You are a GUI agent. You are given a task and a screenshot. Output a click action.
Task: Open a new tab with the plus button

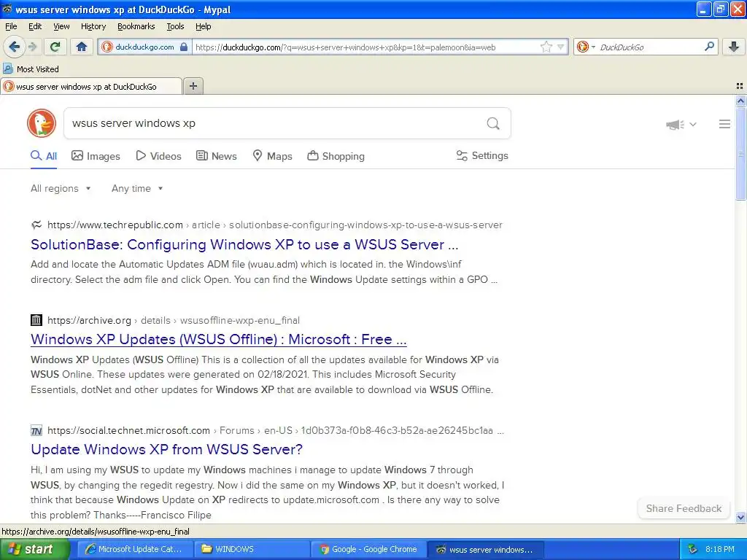point(193,86)
